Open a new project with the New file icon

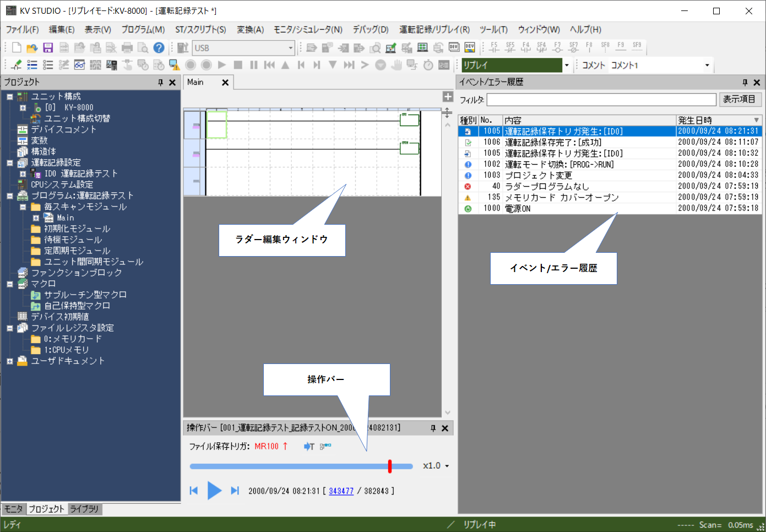click(17, 47)
